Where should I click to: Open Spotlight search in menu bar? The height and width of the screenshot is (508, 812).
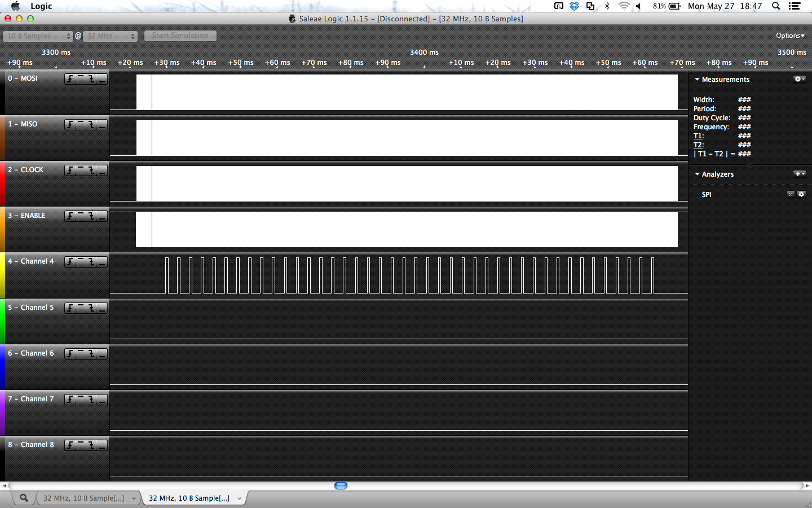pyautogui.click(x=776, y=6)
